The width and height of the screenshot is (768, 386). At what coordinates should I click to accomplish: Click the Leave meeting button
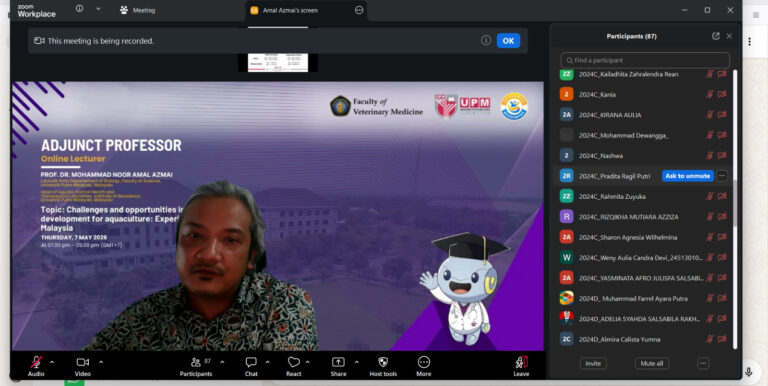click(521, 366)
